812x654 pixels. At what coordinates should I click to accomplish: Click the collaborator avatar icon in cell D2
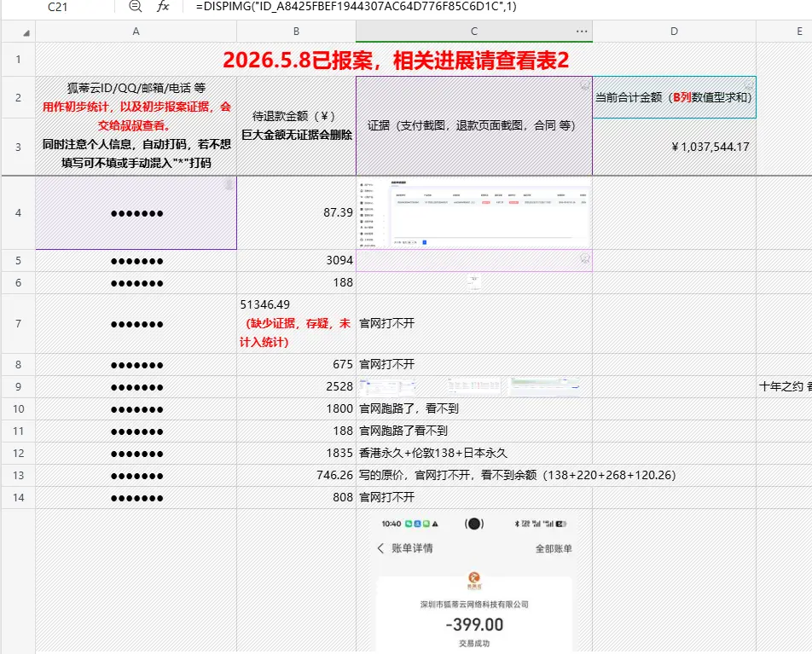(749, 84)
